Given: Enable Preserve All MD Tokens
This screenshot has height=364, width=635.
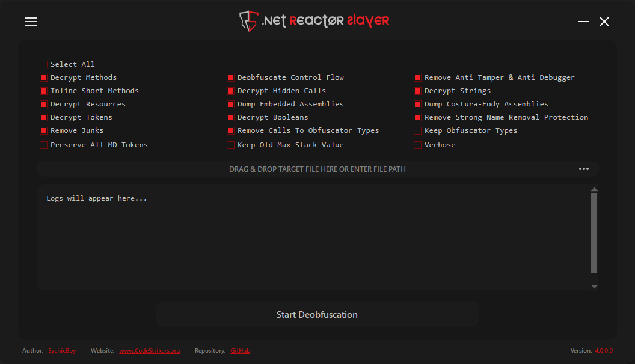Looking at the screenshot, I should [x=44, y=145].
